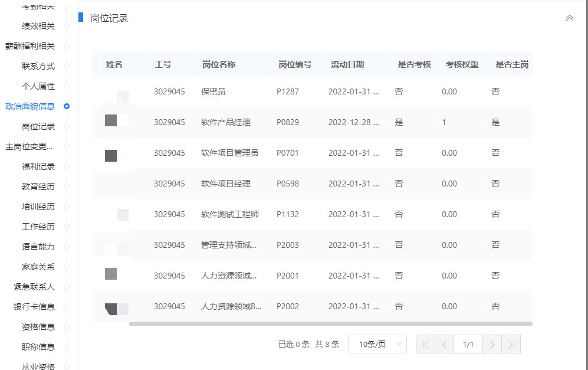Click the blue marker icon beside 岗位记录 title
The image size is (588, 370).
pyautogui.click(x=80, y=18)
